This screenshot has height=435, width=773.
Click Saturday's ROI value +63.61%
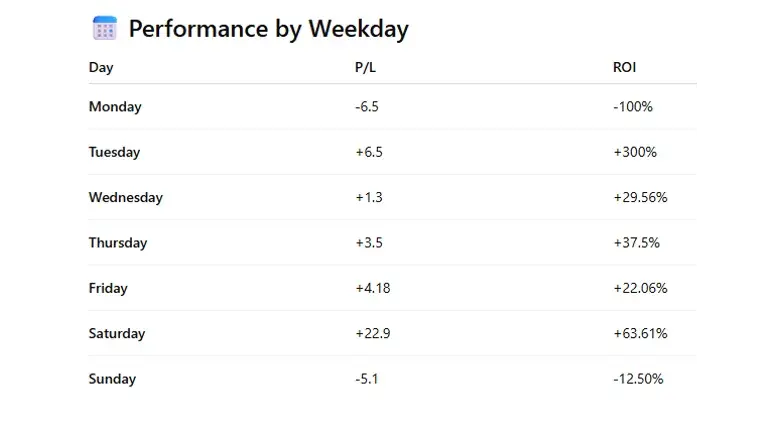pyautogui.click(x=640, y=334)
